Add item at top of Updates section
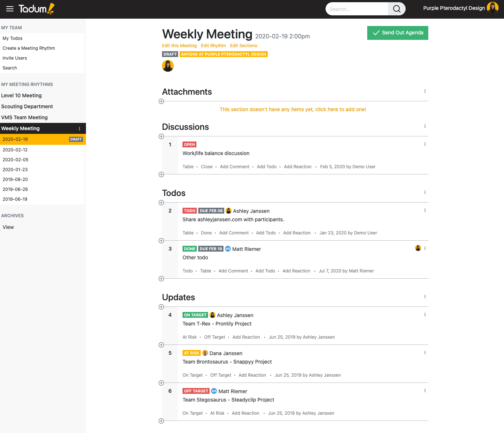 (x=161, y=307)
